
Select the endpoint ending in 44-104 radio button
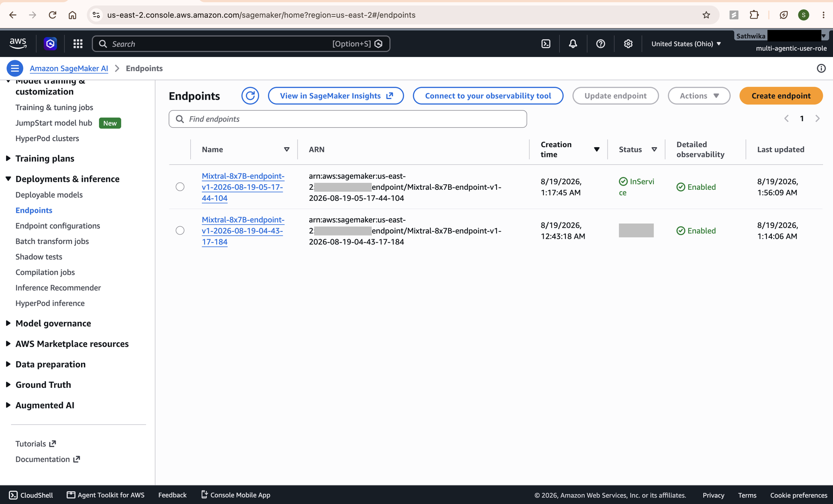click(180, 187)
